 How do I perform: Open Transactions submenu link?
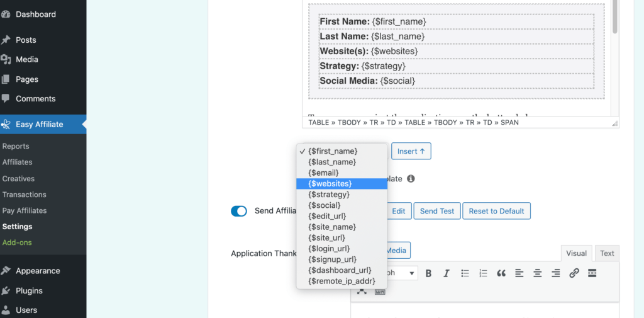(x=25, y=195)
